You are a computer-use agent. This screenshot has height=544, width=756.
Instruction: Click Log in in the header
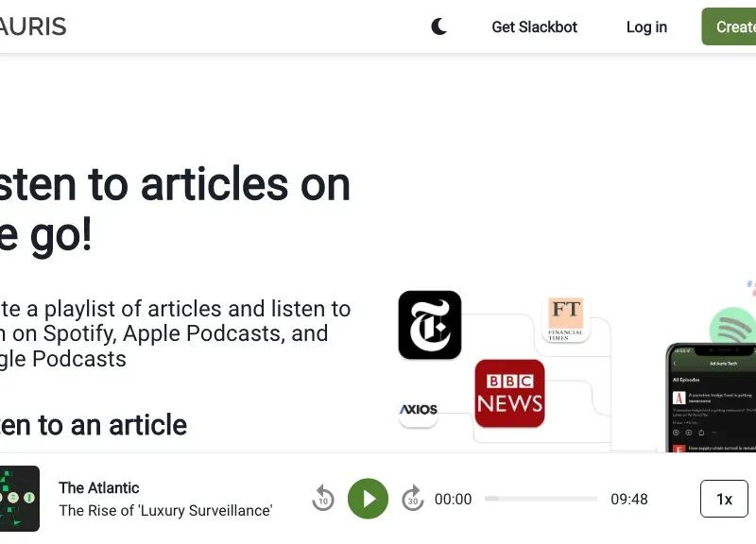[x=646, y=26]
